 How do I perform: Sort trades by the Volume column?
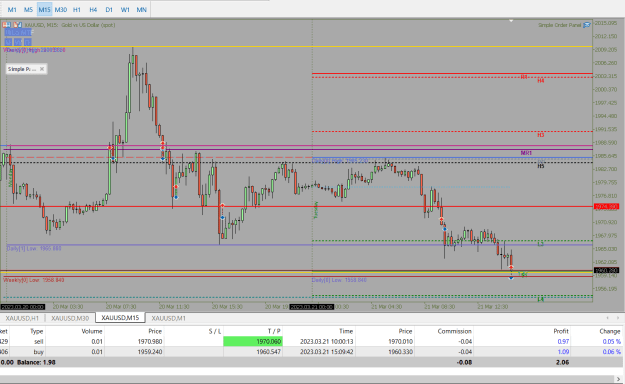coord(92,331)
